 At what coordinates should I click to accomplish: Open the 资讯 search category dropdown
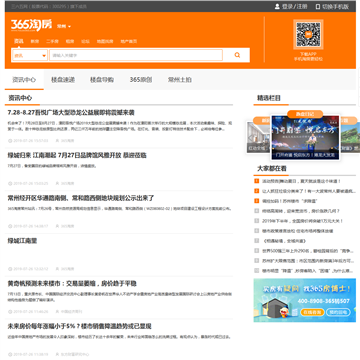pos(30,55)
